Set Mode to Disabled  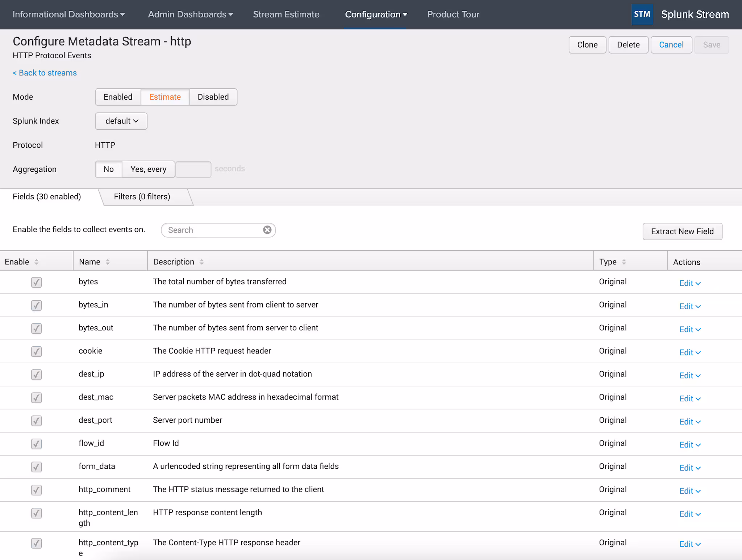(213, 97)
